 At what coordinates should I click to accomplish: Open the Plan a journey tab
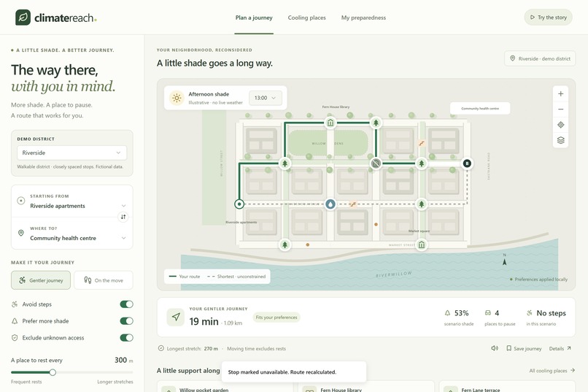coord(254,18)
